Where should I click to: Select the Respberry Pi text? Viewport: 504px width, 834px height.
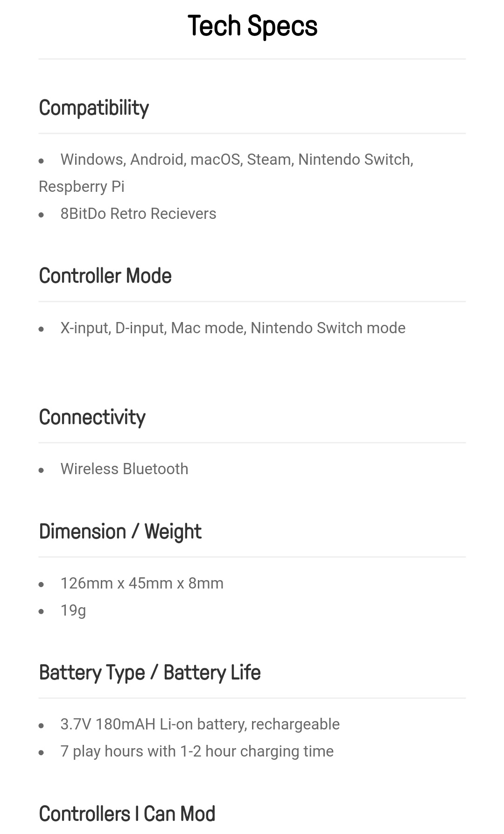point(82,187)
